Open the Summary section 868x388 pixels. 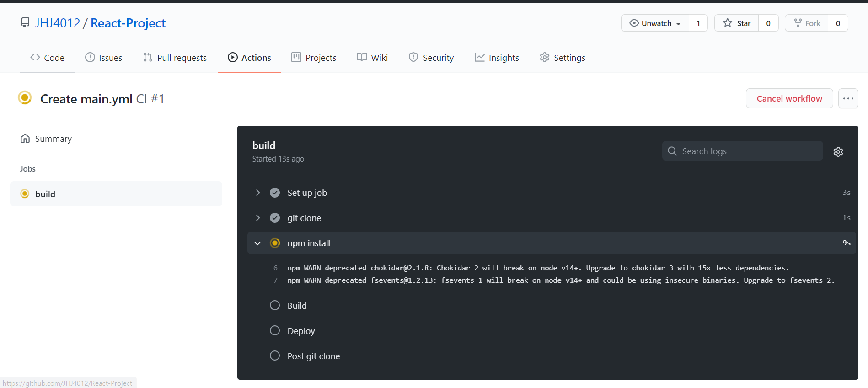[x=53, y=139]
